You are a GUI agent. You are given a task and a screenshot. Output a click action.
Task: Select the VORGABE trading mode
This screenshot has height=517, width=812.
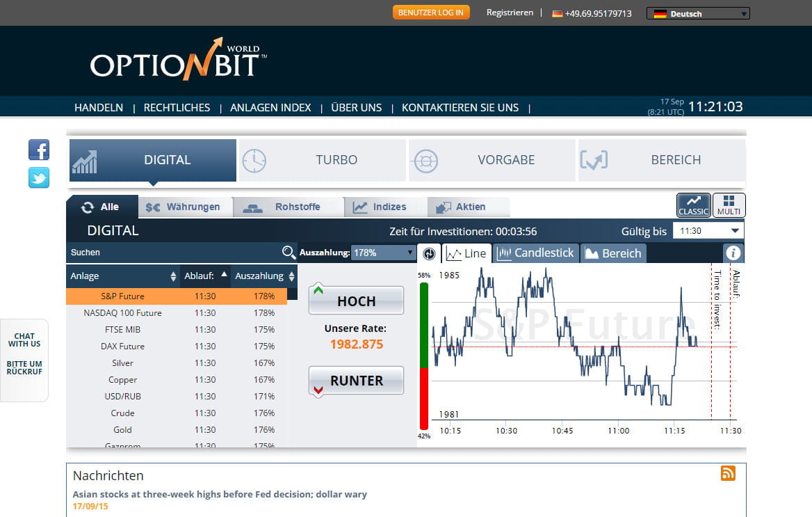tap(492, 160)
